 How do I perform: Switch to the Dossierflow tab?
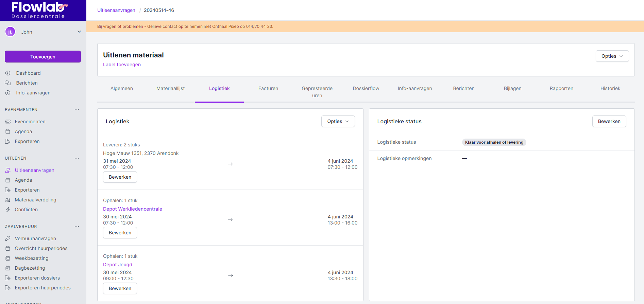coord(366,88)
